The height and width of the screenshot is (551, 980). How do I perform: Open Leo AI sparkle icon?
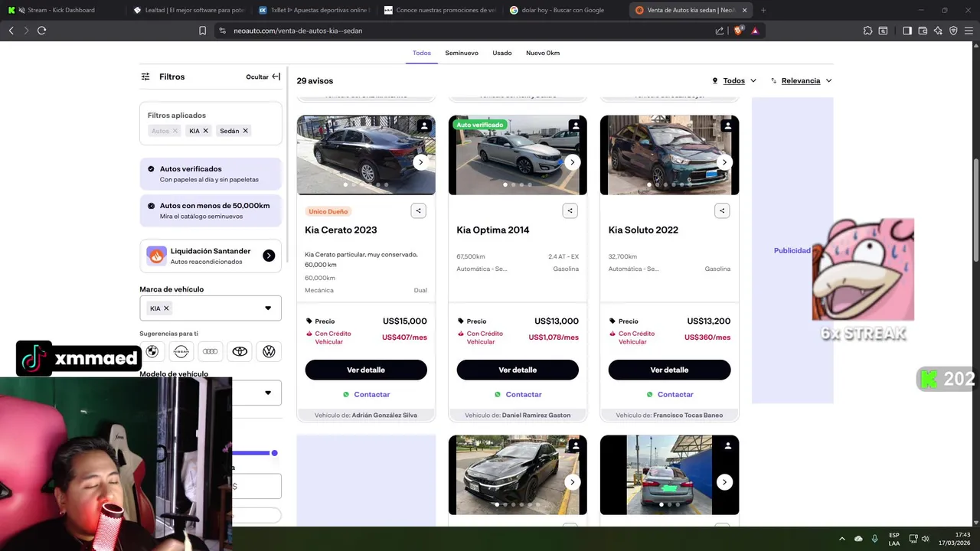pyautogui.click(x=938, y=31)
